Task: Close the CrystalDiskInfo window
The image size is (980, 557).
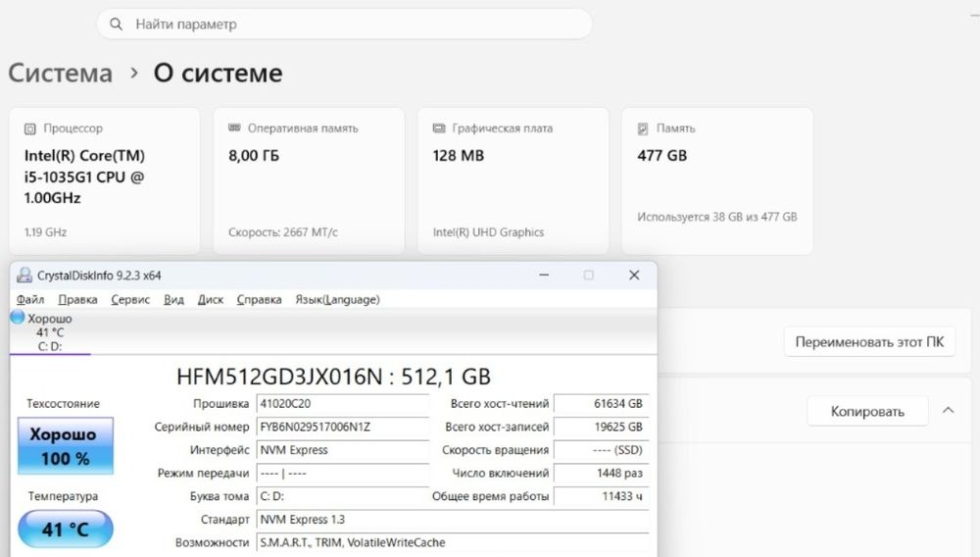Action: (634, 275)
